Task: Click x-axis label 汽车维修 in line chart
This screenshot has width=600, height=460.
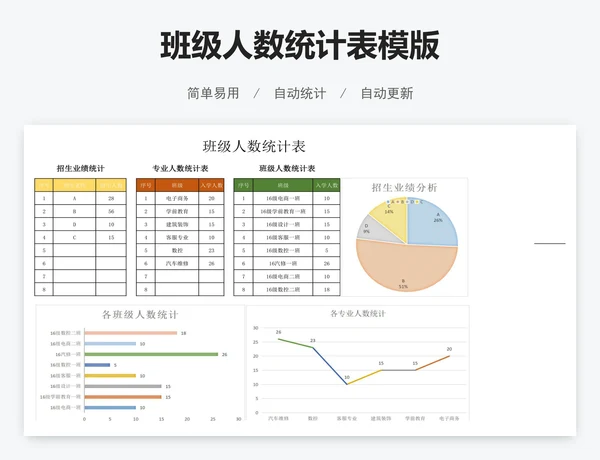Action: [x=279, y=419]
